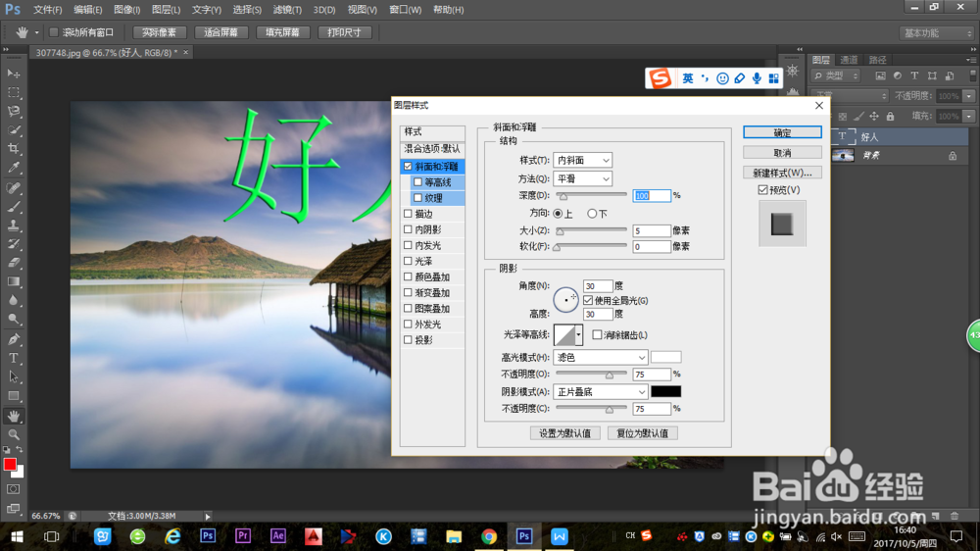Uncheck 使用全局光 checkbox
Screen dimensions: 980x551
point(588,300)
